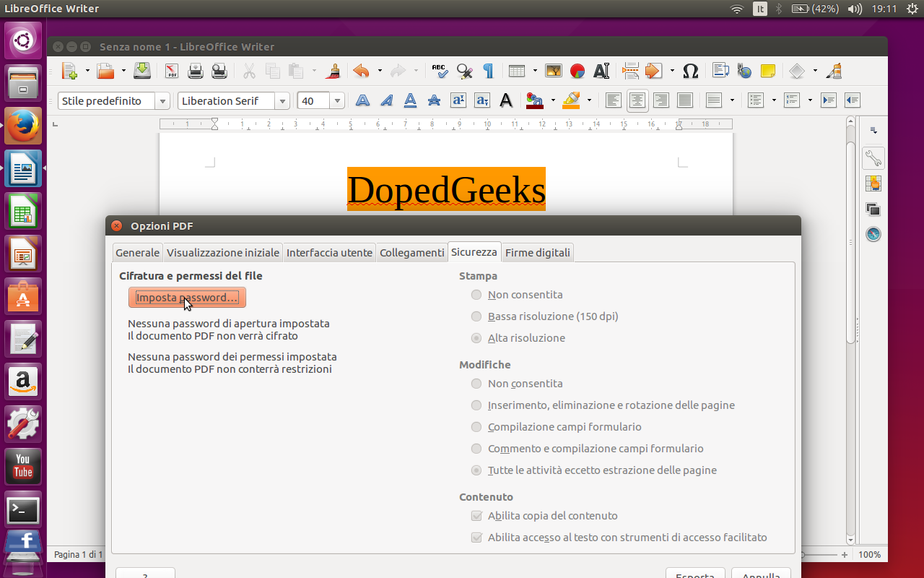
Task: Apply the yellow highlighting color
Action: pos(572,100)
